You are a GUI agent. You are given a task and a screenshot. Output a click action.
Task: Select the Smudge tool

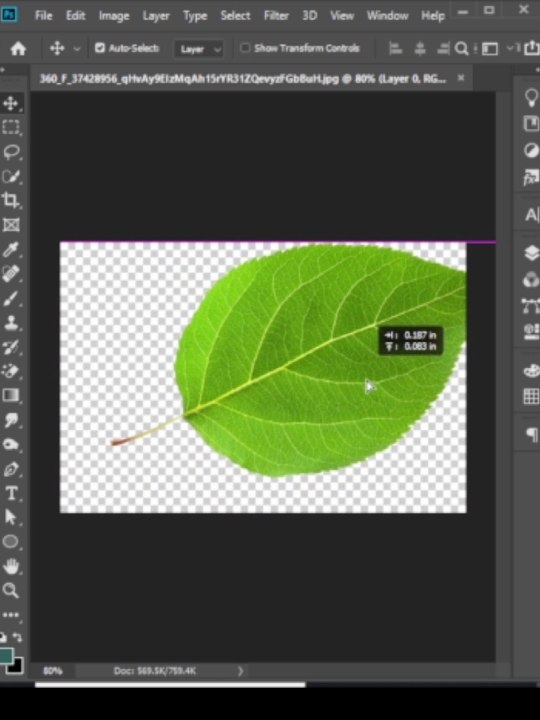pos(11,420)
